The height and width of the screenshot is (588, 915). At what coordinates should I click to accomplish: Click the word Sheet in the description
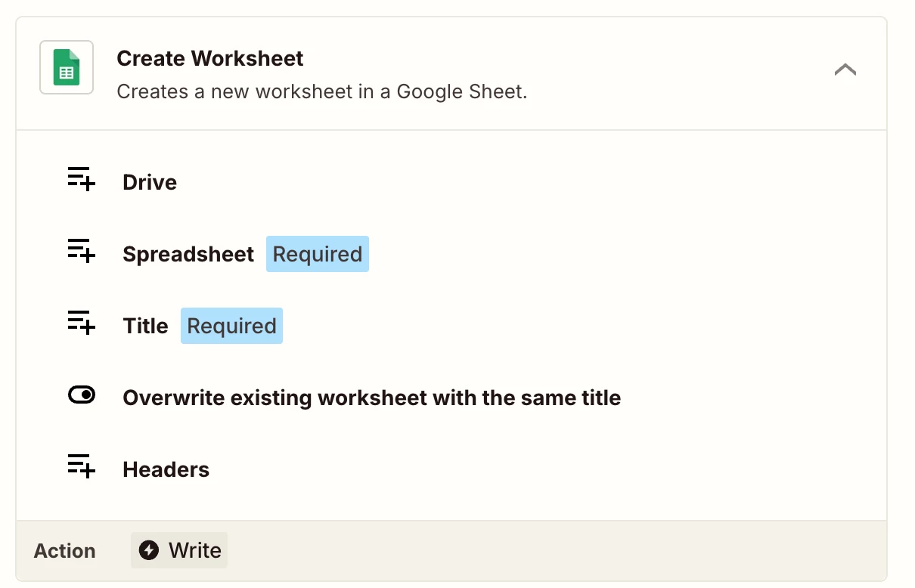[497, 92]
